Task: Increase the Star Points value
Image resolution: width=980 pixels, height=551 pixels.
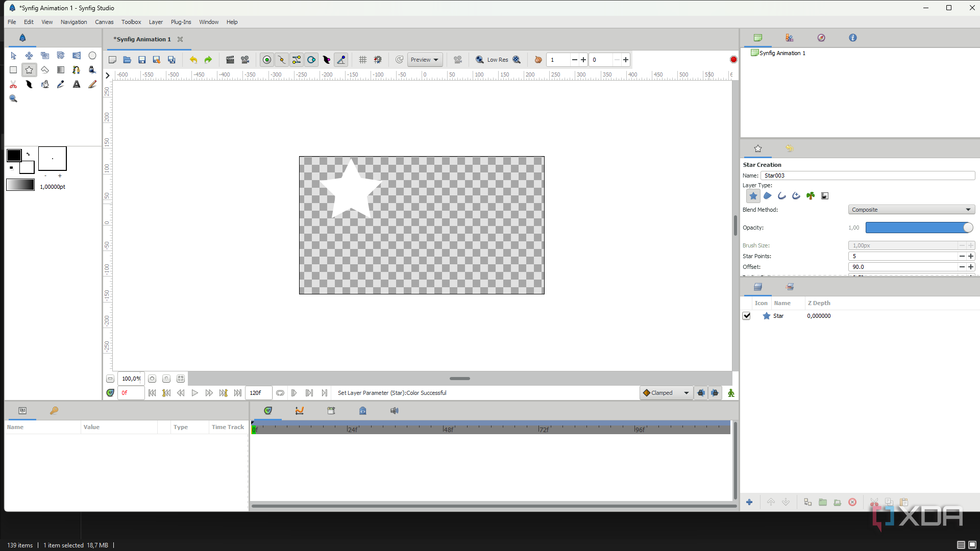Action: point(971,256)
